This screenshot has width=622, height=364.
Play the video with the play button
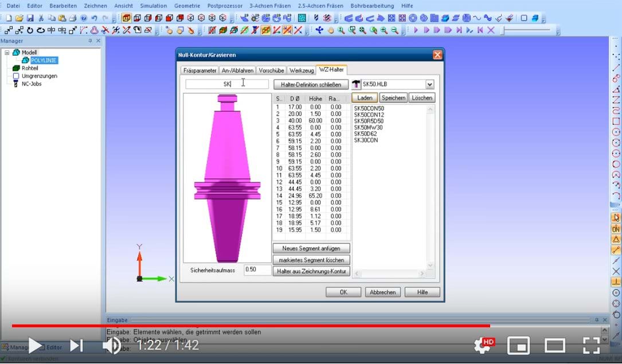coord(36,345)
